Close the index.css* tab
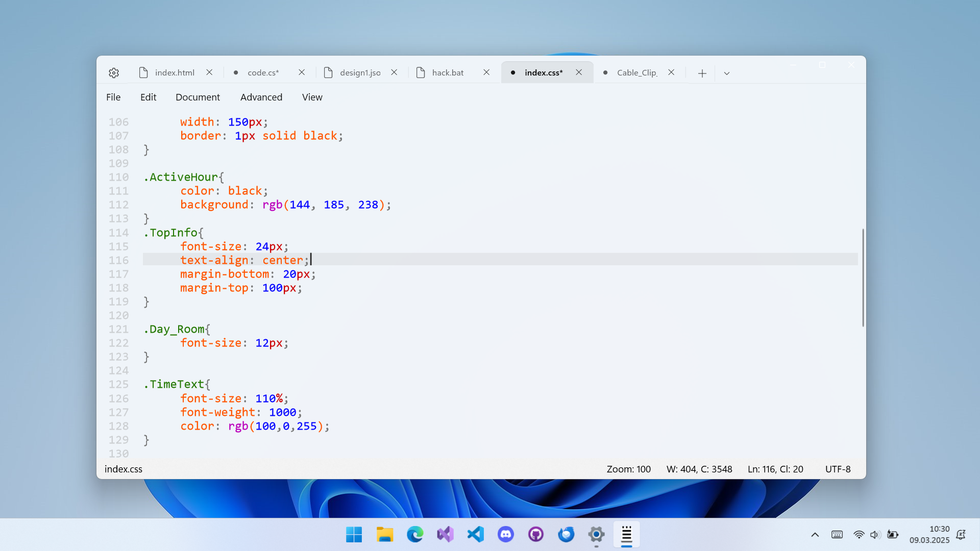980x551 pixels. point(579,72)
